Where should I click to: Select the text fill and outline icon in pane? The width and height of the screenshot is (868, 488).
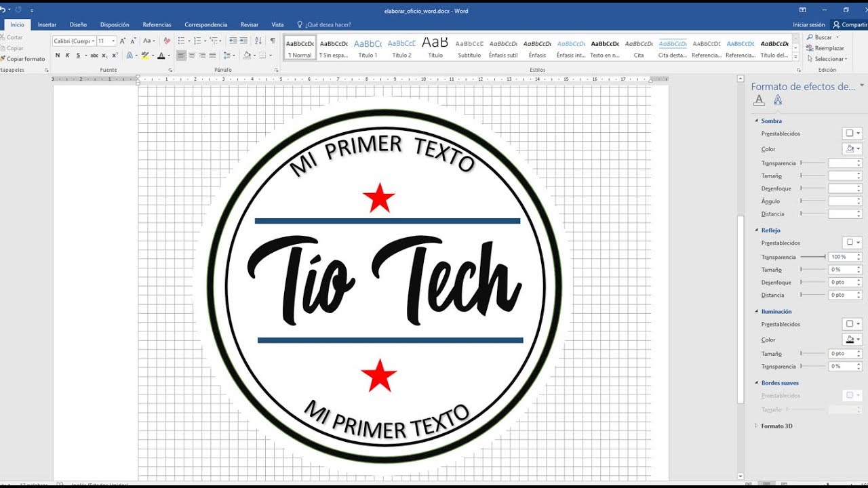click(x=759, y=100)
